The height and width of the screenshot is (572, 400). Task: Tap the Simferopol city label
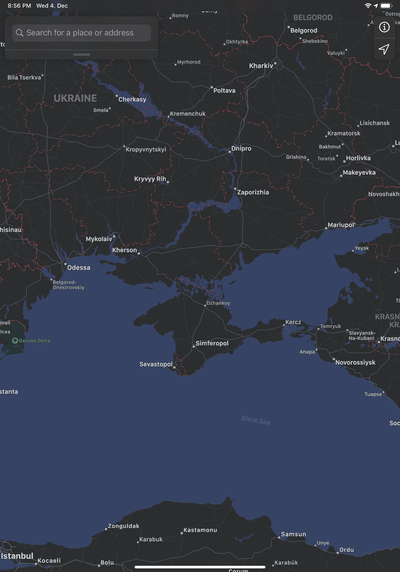212,343
